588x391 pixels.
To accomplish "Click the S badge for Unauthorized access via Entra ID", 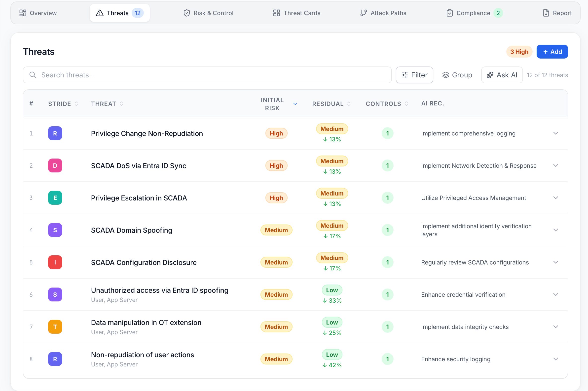I will 55,294.
